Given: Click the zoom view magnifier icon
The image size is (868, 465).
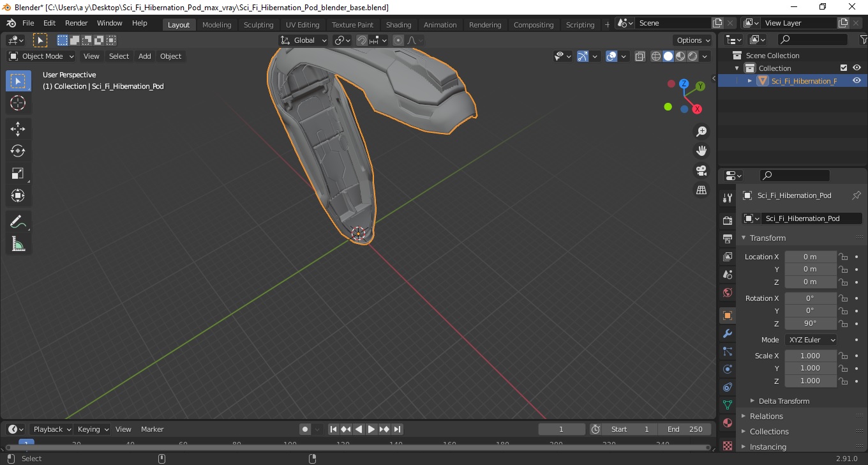Looking at the screenshot, I should (x=701, y=132).
